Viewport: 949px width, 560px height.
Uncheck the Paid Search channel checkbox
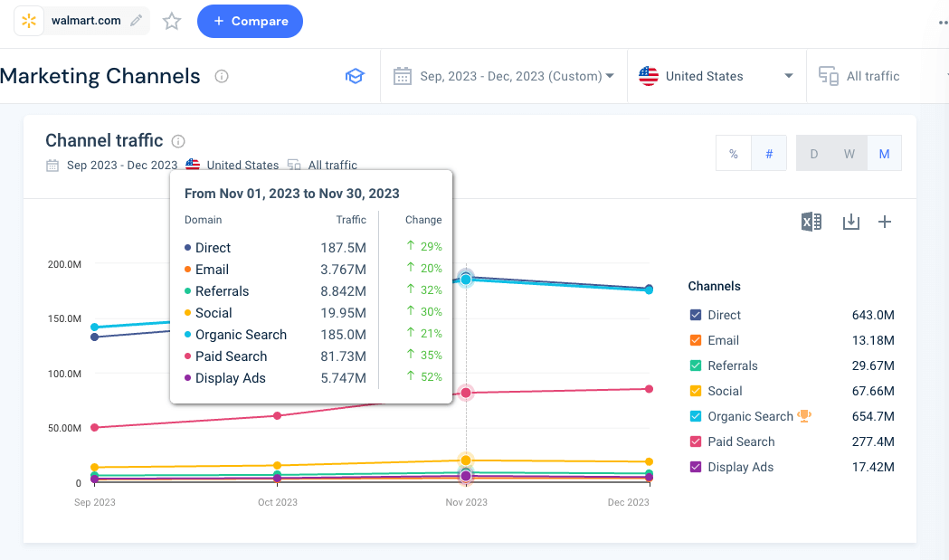point(696,442)
